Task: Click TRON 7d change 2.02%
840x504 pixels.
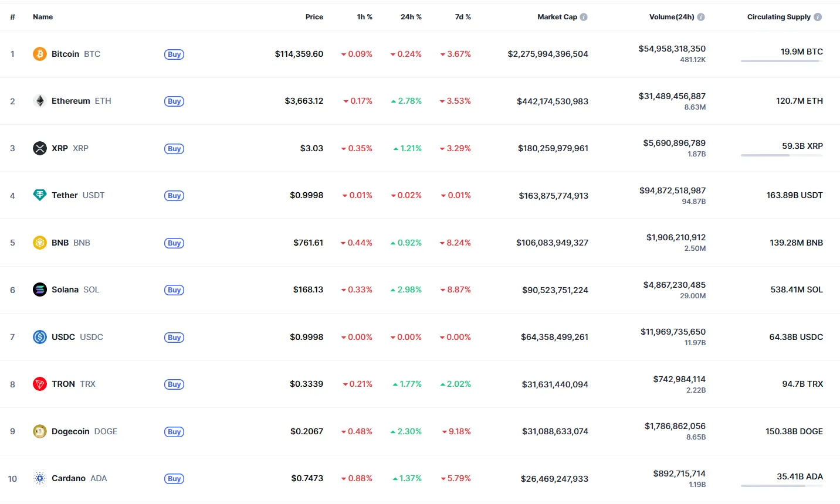Action: (x=456, y=384)
